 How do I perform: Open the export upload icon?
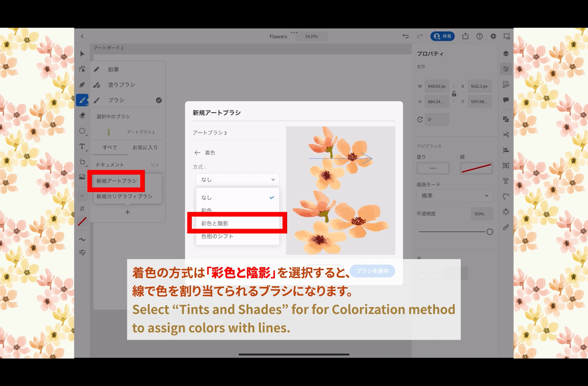pos(465,36)
